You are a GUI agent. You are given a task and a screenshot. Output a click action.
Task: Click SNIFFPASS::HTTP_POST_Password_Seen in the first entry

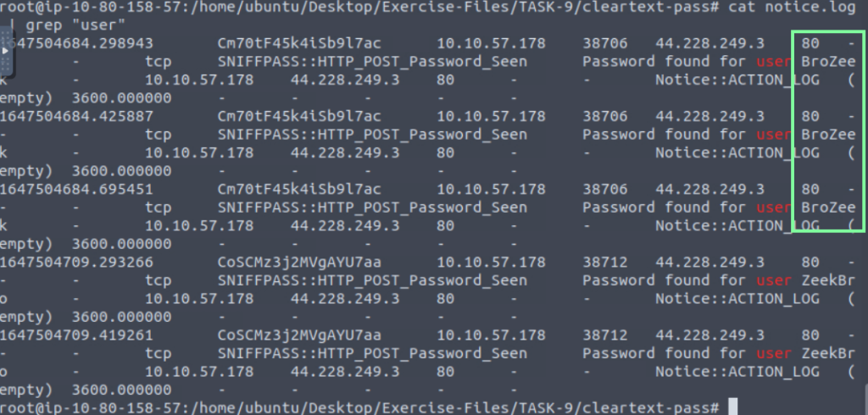pyautogui.click(x=372, y=61)
